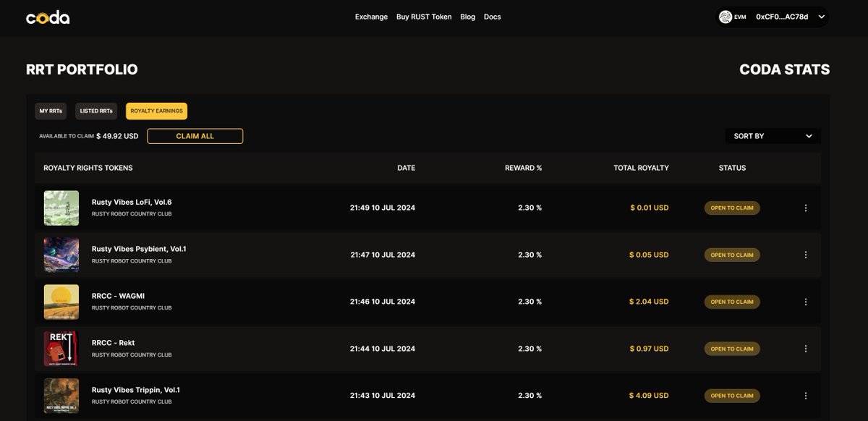Open the RRCC - WAGMI cover art
The image size is (868, 421).
tap(61, 302)
